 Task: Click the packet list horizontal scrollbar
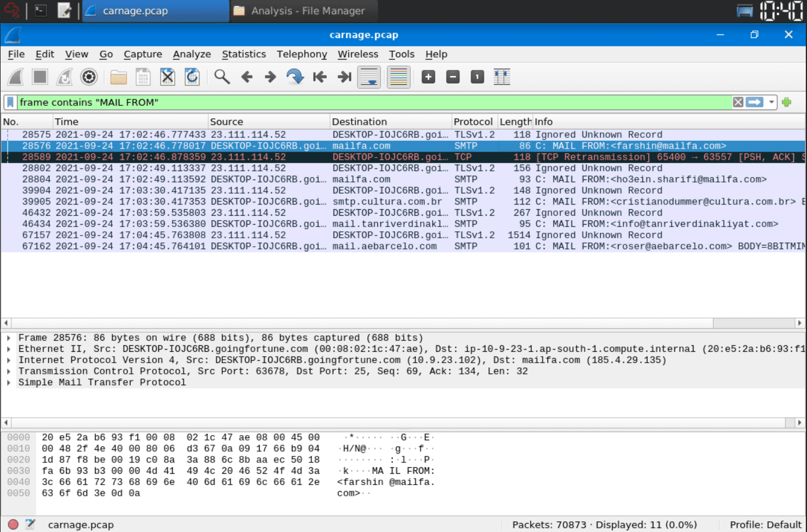[x=403, y=323]
